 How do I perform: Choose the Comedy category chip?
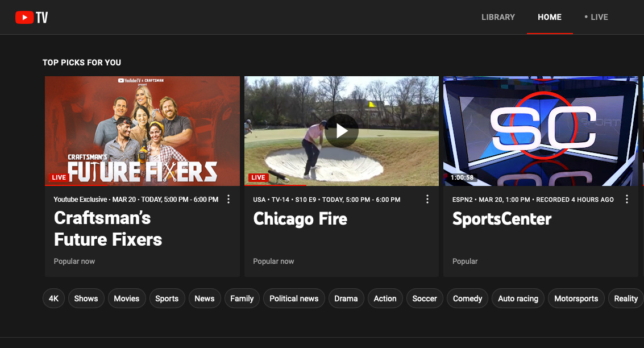coord(467,299)
